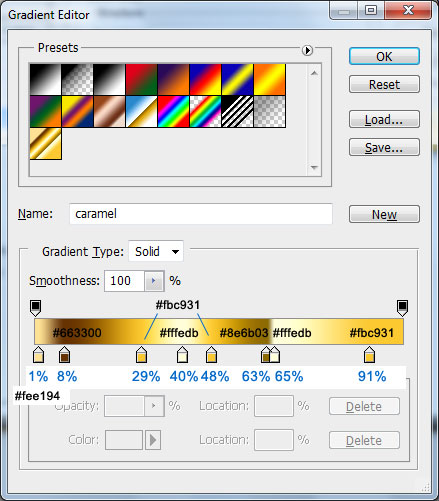439x501 pixels.
Task: Open the Gradient Type dropdown
Action: click(x=156, y=251)
